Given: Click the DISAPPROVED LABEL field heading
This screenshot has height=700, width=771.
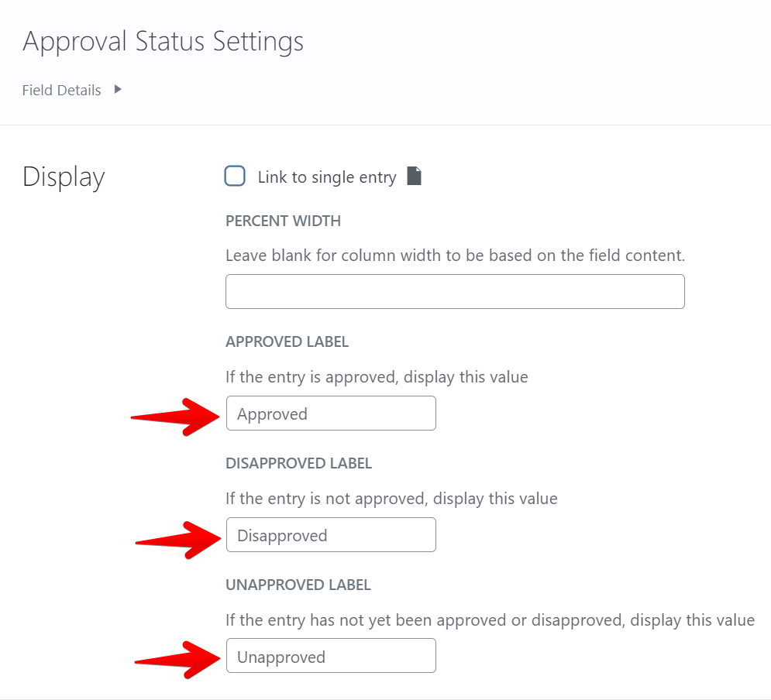Looking at the screenshot, I should pos(298,463).
